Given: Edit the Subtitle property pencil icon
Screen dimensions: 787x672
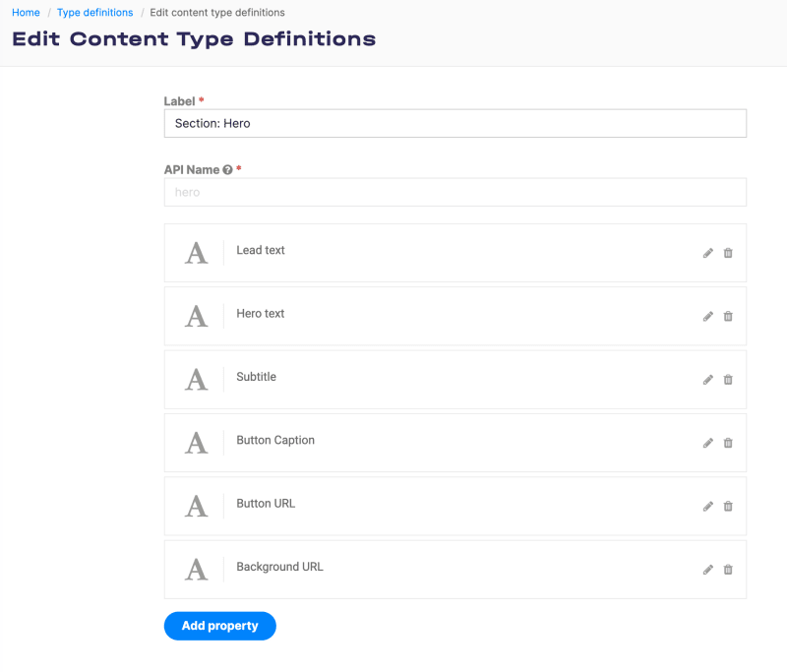Looking at the screenshot, I should [707, 380].
